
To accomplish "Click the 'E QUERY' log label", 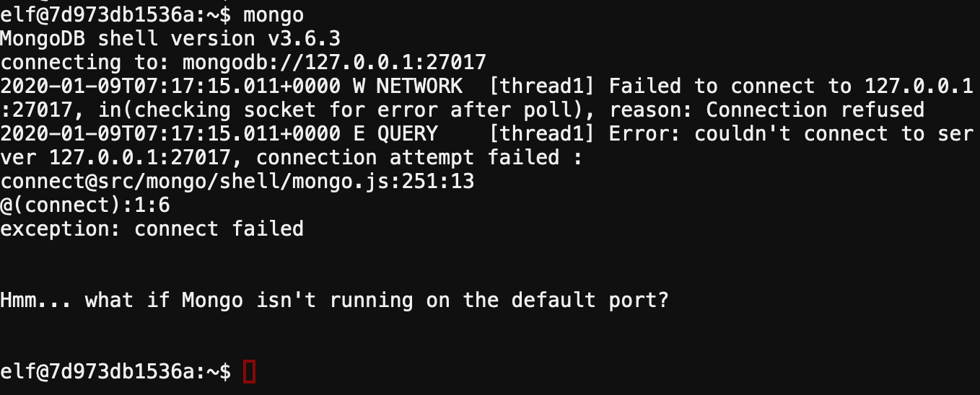I will 395,133.
